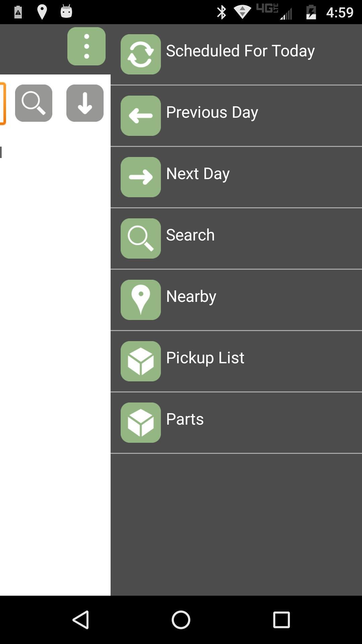Tap the Next Day right-arrow icon
Viewport: 362px width, 644px height.
click(141, 177)
